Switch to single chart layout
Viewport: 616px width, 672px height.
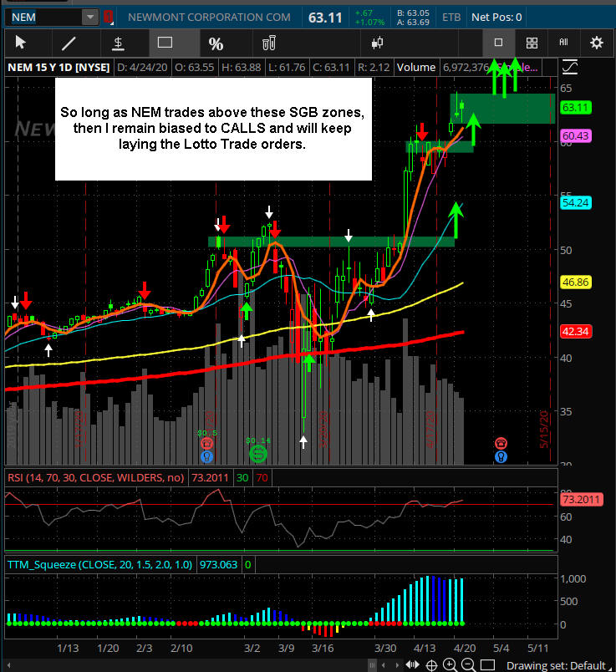pos(499,43)
